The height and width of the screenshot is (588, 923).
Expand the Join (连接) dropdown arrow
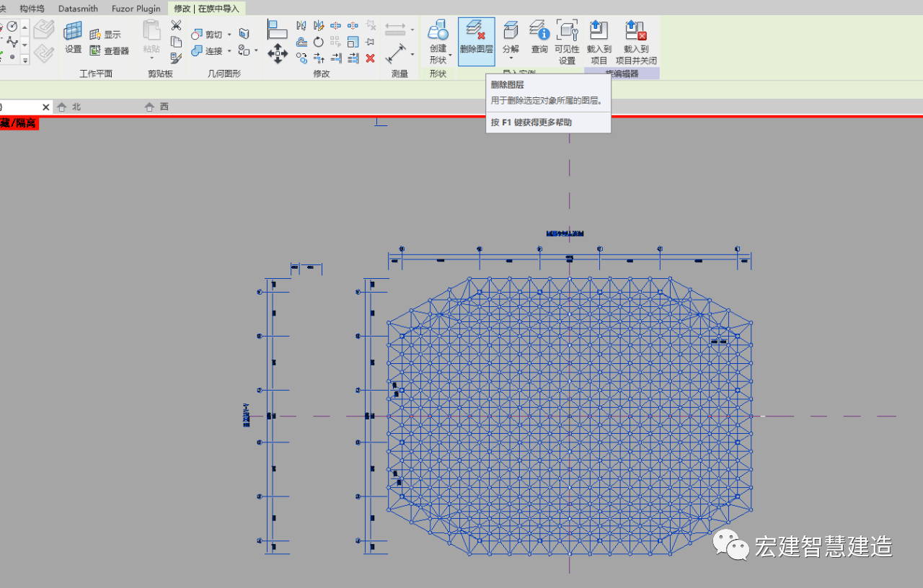pyautogui.click(x=229, y=50)
